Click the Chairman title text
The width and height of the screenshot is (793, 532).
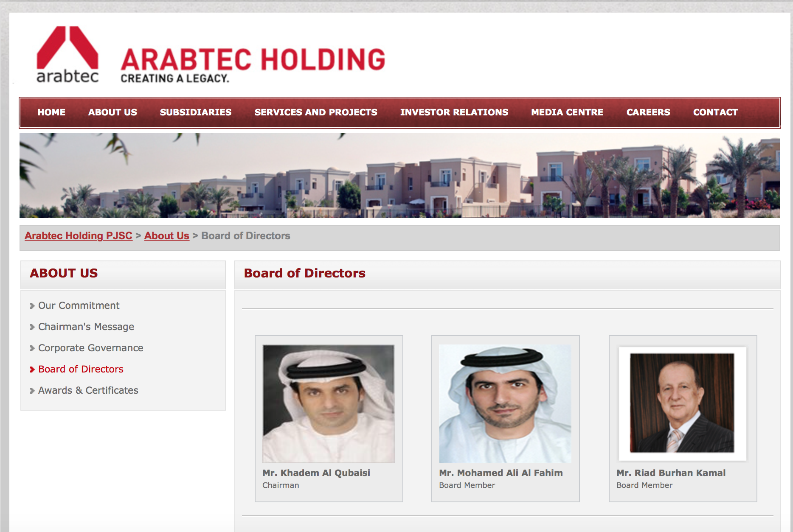(281, 485)
